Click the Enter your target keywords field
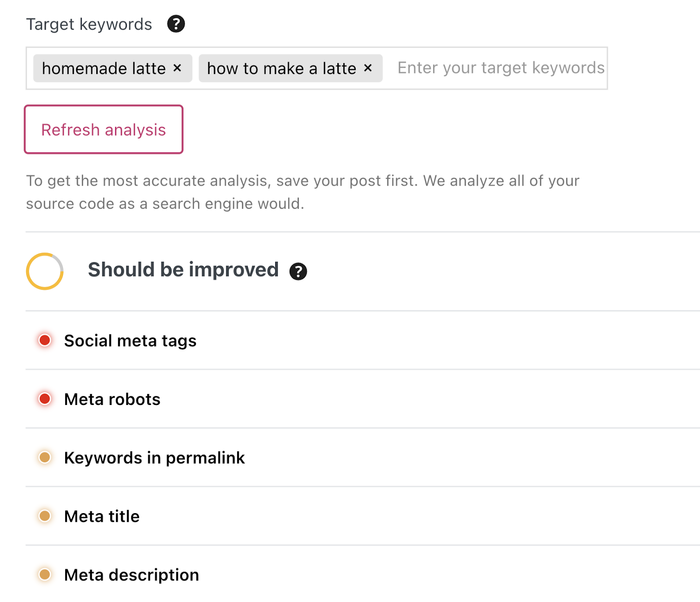This screenshot has width=700, height=602. point(499,68)
